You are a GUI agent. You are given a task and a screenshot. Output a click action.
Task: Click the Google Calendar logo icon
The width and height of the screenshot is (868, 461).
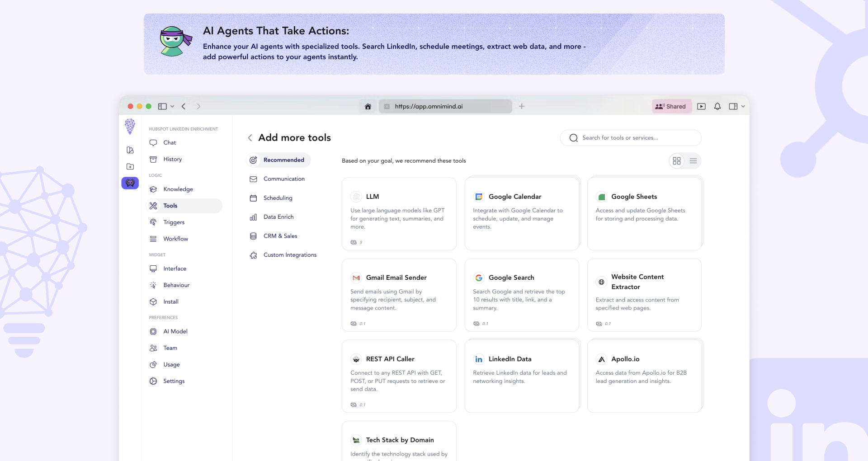(479, 197)
